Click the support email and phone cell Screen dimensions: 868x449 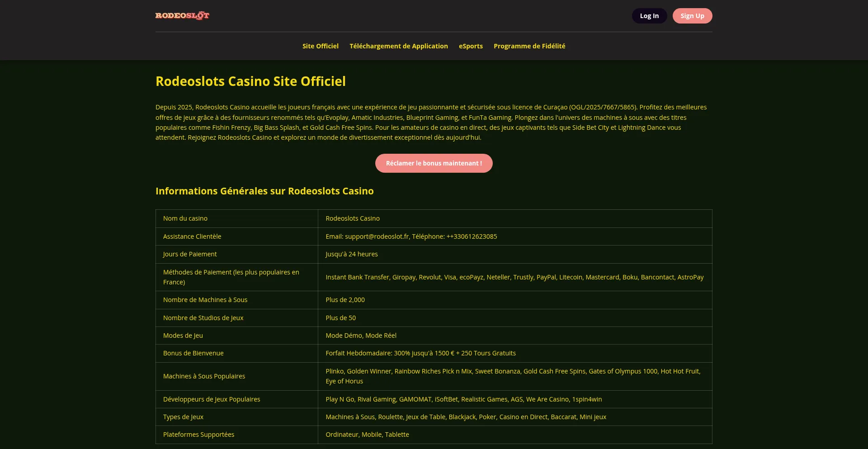pyautogui.click(x=515, y=236)
